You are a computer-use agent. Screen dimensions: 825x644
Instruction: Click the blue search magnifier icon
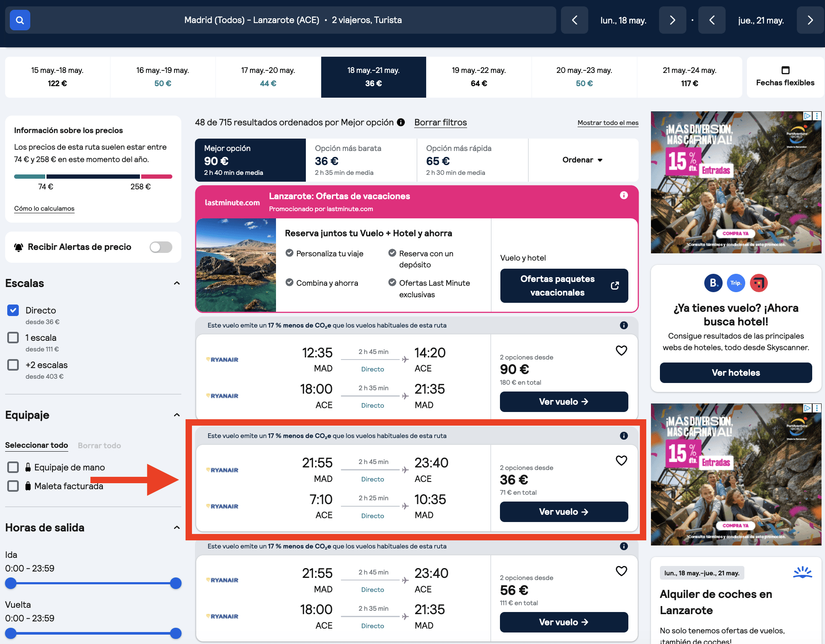(20, 20)
